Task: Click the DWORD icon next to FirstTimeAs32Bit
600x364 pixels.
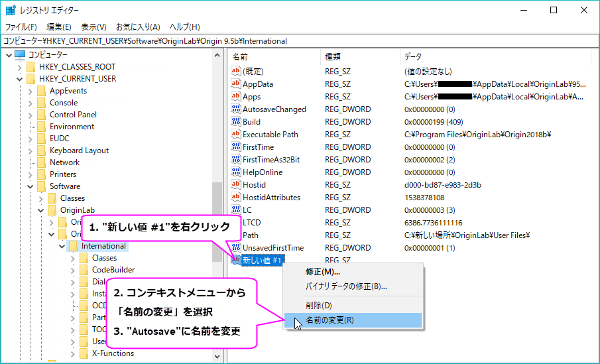Action: 236,160
